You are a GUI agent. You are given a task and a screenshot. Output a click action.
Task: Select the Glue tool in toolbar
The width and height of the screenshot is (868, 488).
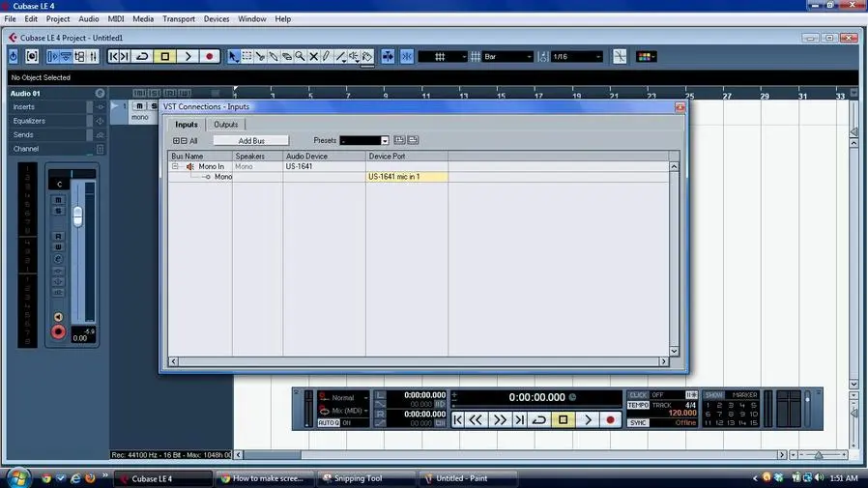274,56
